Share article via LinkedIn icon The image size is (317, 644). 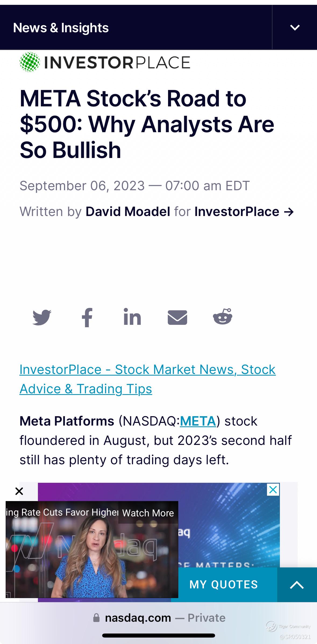(132, 317)
